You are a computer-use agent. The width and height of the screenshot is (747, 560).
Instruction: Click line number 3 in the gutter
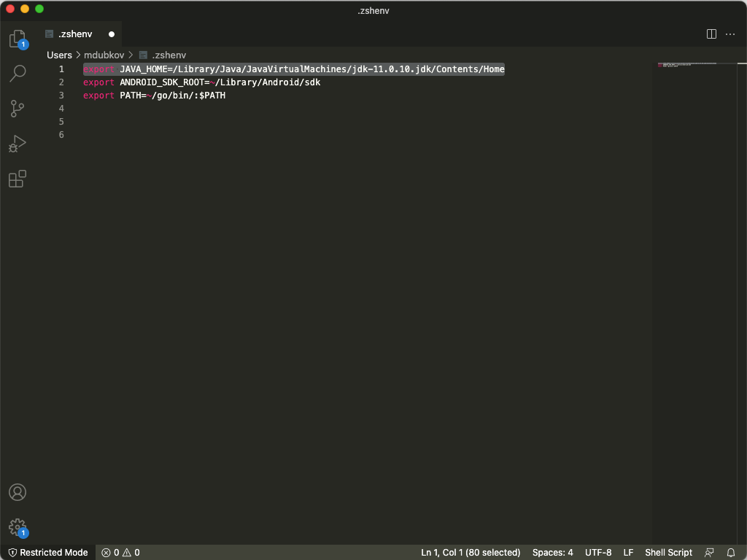[61, 96]
